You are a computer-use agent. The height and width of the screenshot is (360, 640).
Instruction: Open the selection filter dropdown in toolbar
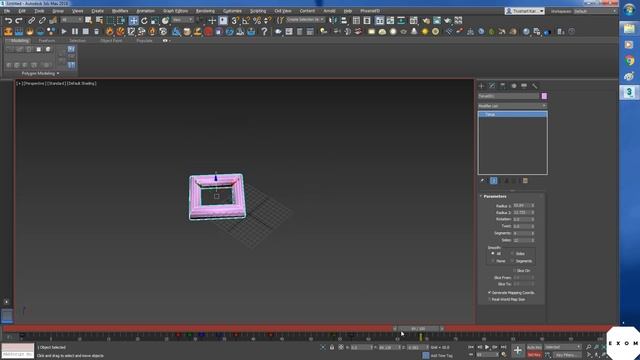tap(72, 20)
